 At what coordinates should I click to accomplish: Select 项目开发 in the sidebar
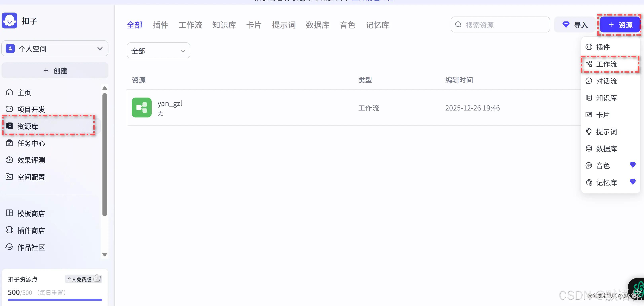[31, 109]
